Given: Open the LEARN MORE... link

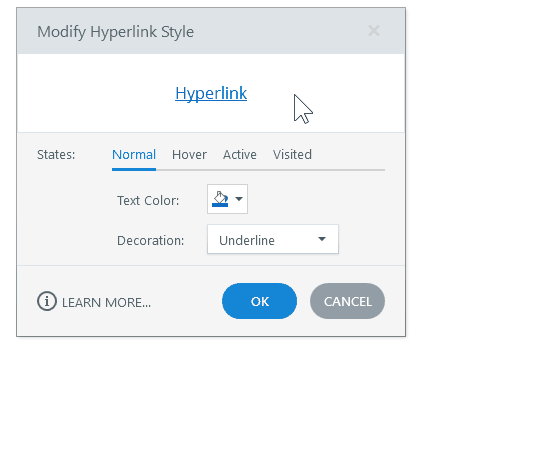Looking at the screenshot, I should (x=106, y=303).
